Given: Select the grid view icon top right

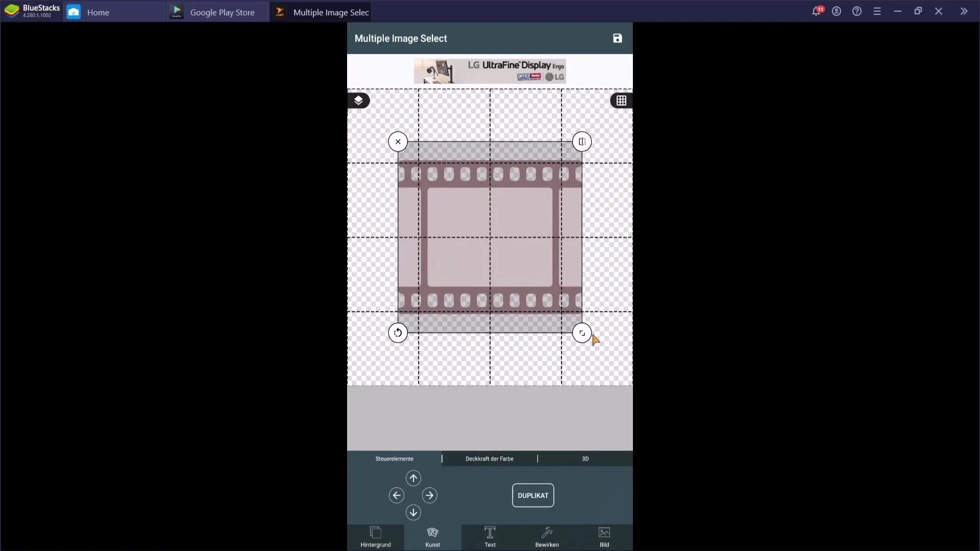Looking at the screenshot, I should tap(621, 100).
